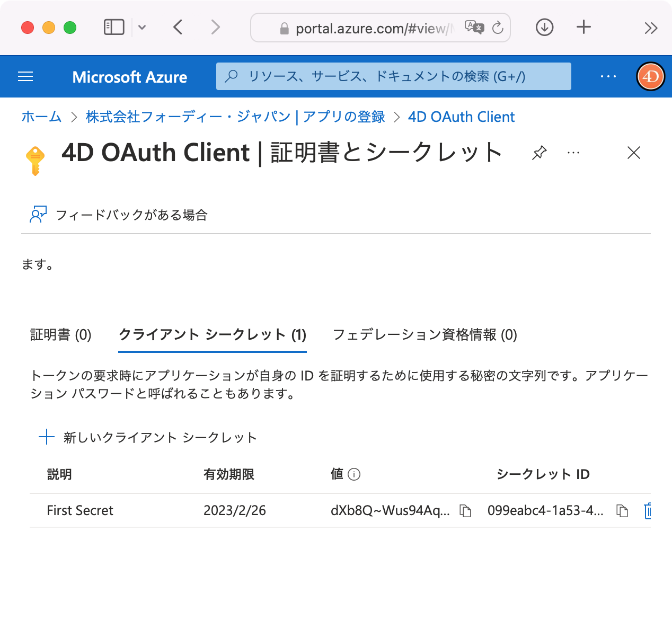Show the info tooltip for the 値 column
This screenshot has width=672, height=620.
(355, 474)
